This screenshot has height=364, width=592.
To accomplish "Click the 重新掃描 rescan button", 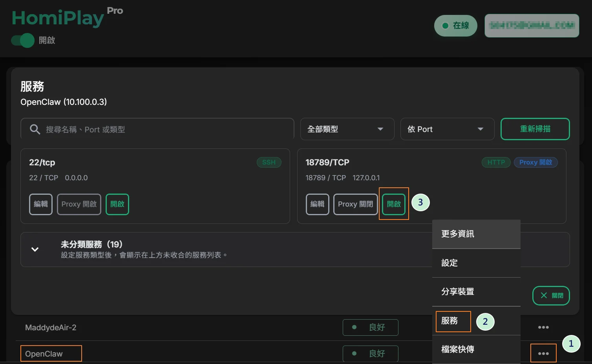I will point(535,129).
